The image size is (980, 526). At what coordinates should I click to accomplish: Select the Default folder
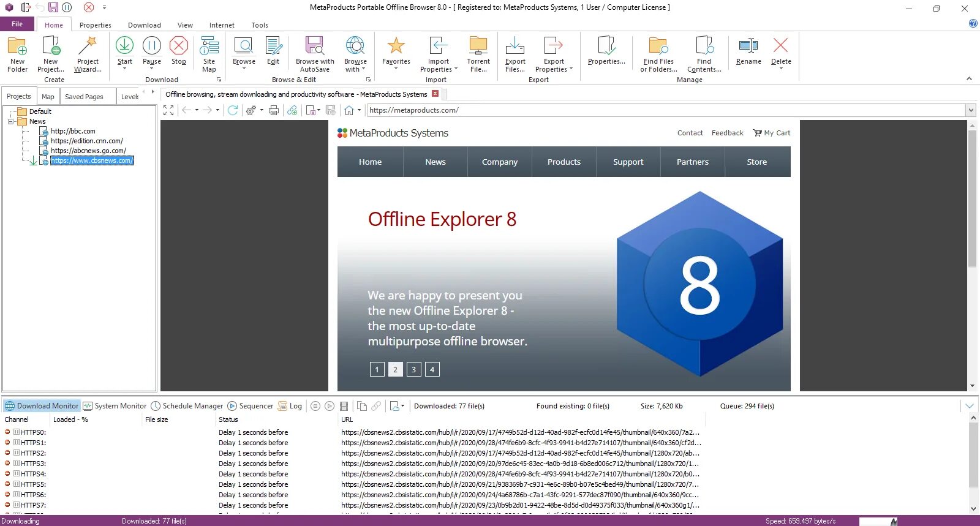coord(40,111)
